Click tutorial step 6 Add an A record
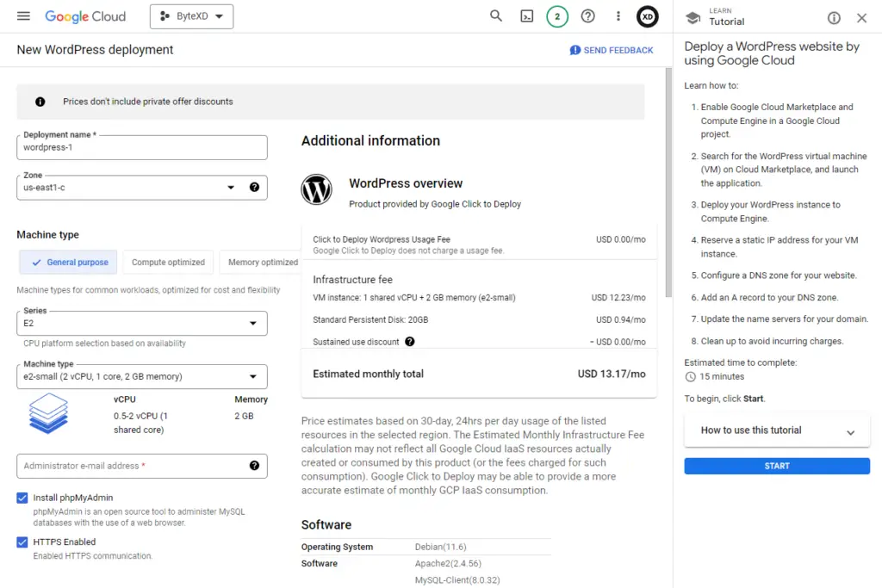 (x=769, y=297)
